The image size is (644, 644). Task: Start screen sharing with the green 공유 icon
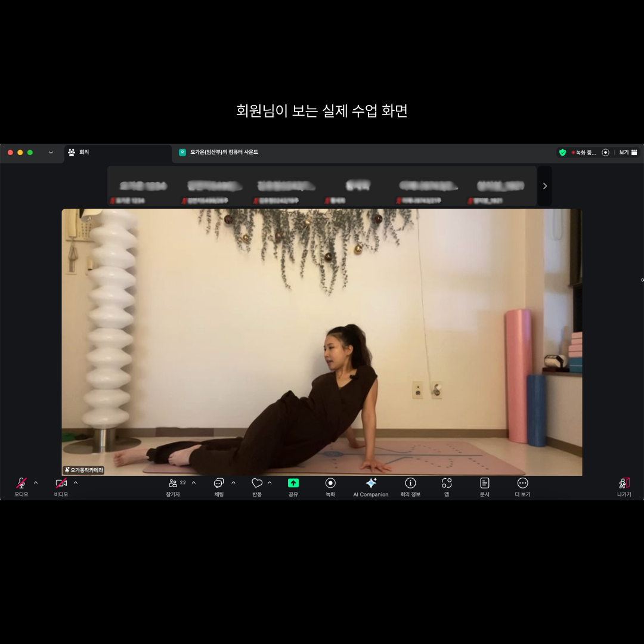click(293, 483)
